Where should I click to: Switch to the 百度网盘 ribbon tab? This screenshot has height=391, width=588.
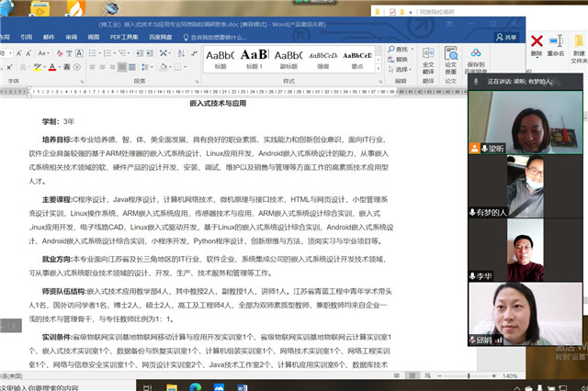[x=158, y=38]
